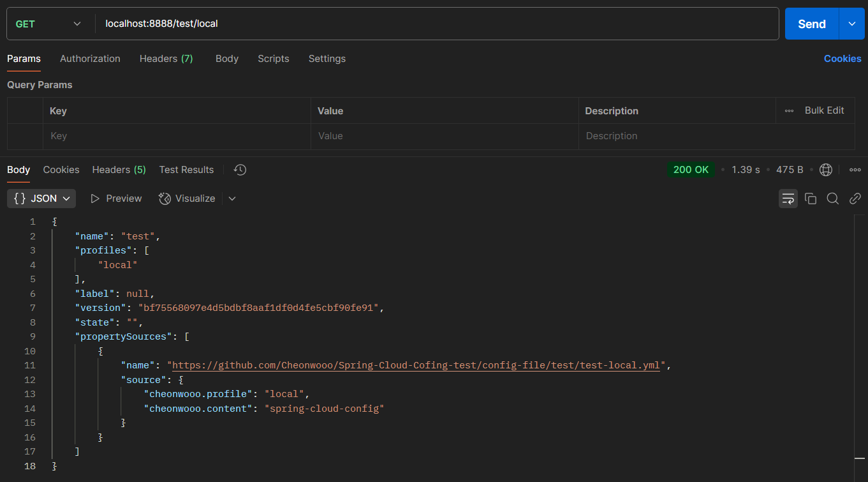
Task: Copy the response body with copy icon
Action: (811, 199)
